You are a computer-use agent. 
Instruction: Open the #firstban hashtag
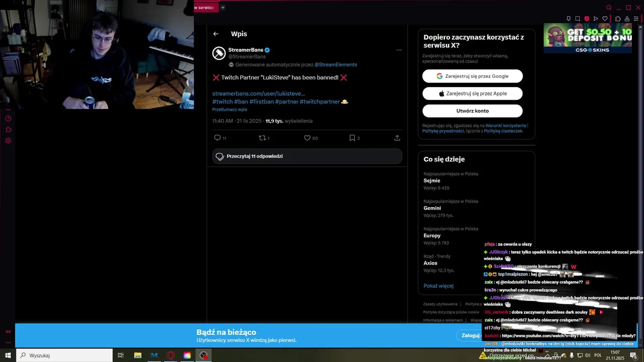262,102
